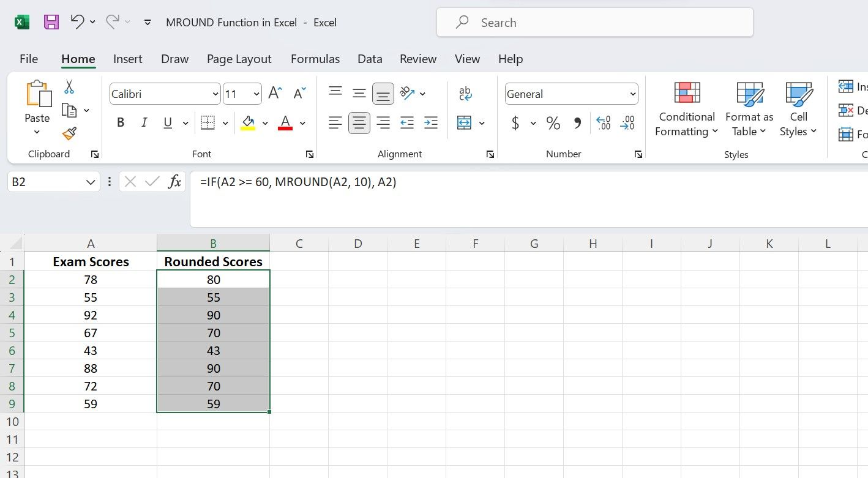Click the Undo button
Screen dimensions: 868x478
coord(77,21)
